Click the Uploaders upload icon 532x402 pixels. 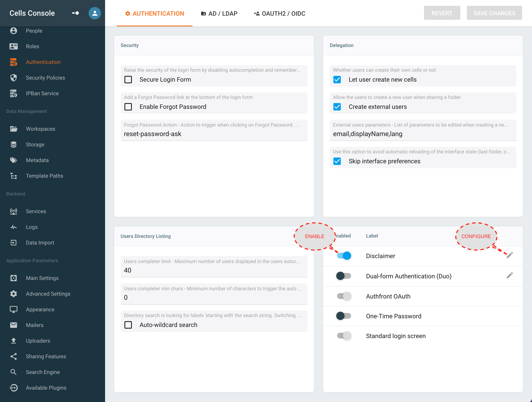(13, 341)
